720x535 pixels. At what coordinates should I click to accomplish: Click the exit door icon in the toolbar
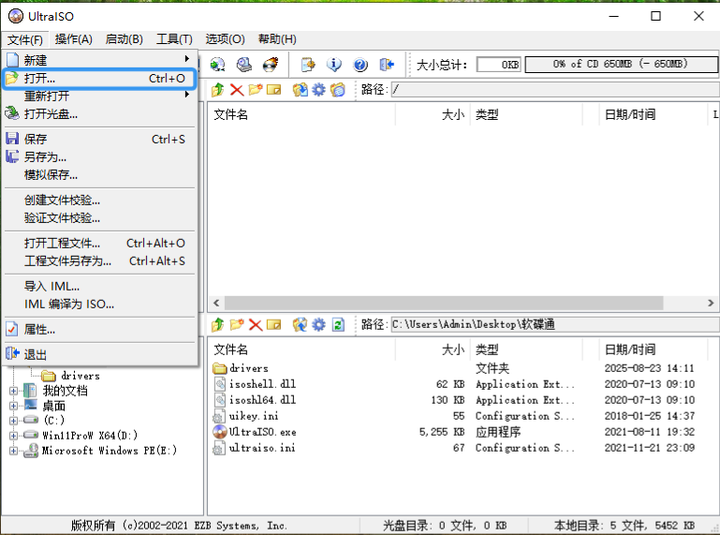click(387, 65)
